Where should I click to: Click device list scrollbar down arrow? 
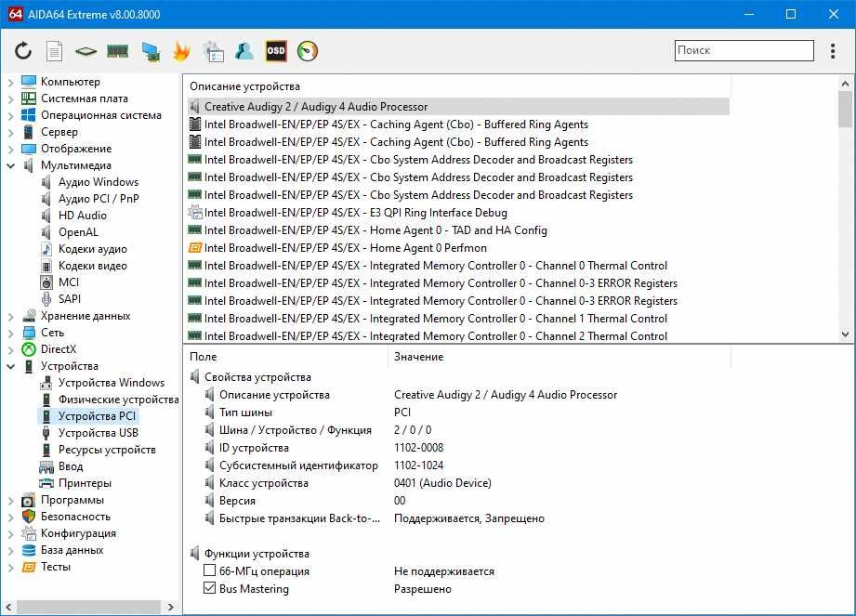[845, 334]
